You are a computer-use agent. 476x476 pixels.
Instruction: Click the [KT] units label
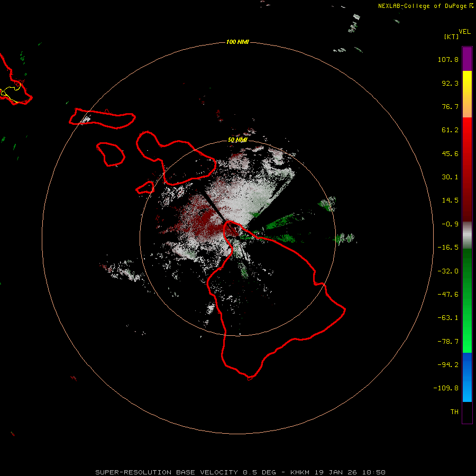tap(451, 36)
